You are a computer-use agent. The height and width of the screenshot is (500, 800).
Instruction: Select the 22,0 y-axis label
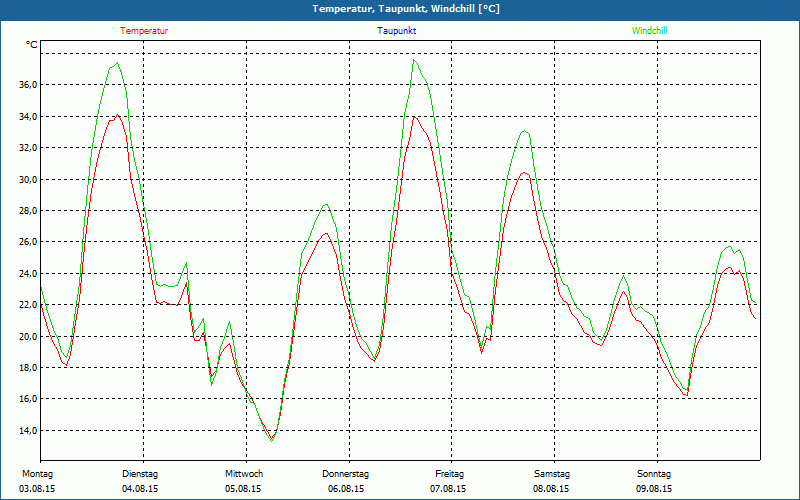click(x=28, y=305)
